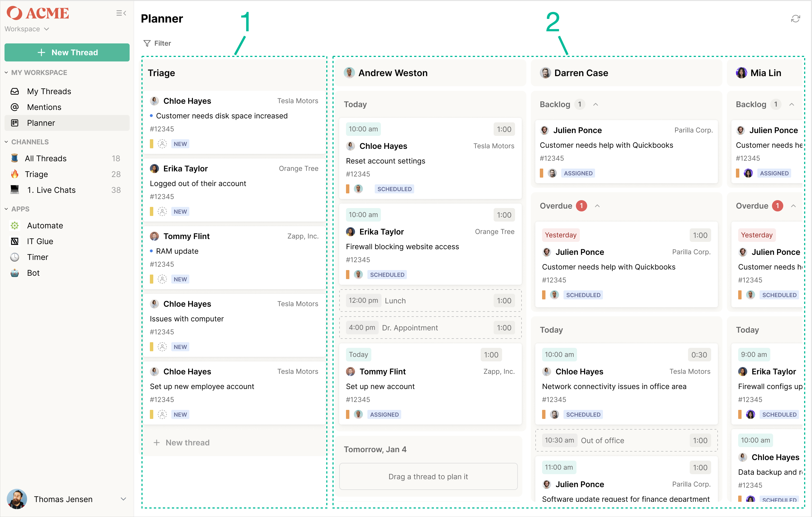Open Mia Lin's 'Firewall configs' thread card
This screenshot has width=812, height=517.
coord(767,384)
